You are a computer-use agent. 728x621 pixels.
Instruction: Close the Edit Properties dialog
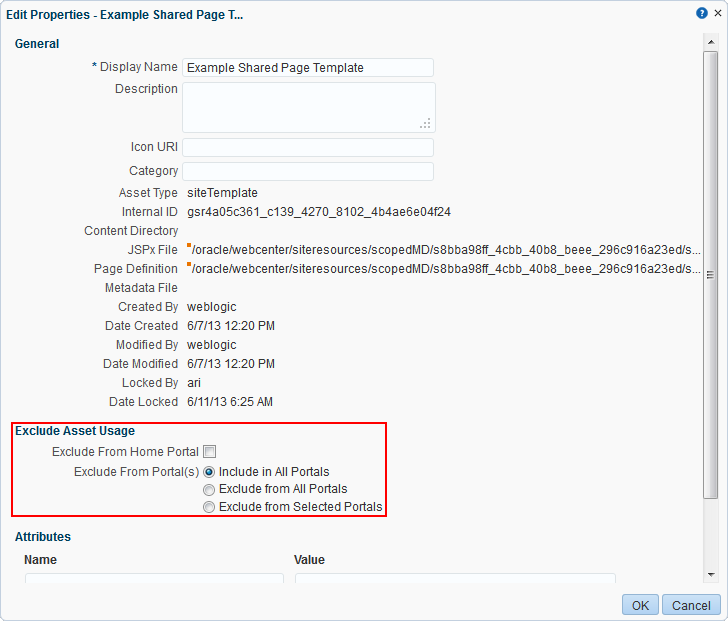[x=718, y=13]
